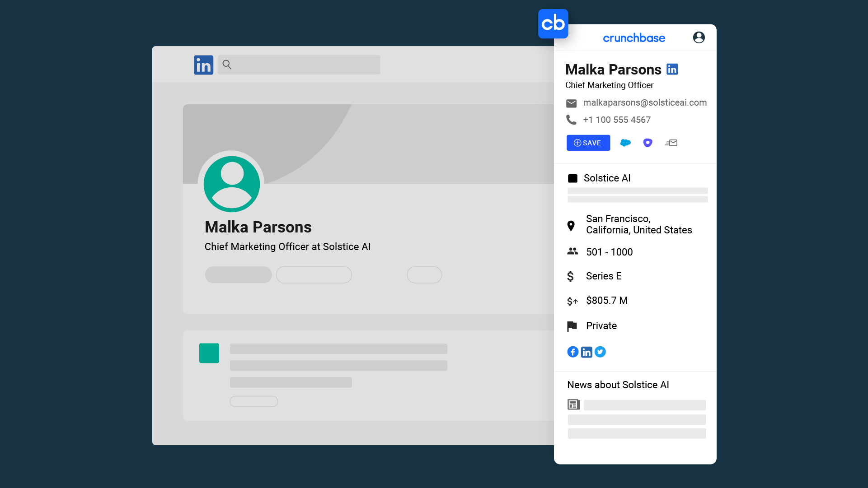This screenshot has height=488, width=868.
Task: Send email via fast-mail icon
Action: click(x=671, y=143)
